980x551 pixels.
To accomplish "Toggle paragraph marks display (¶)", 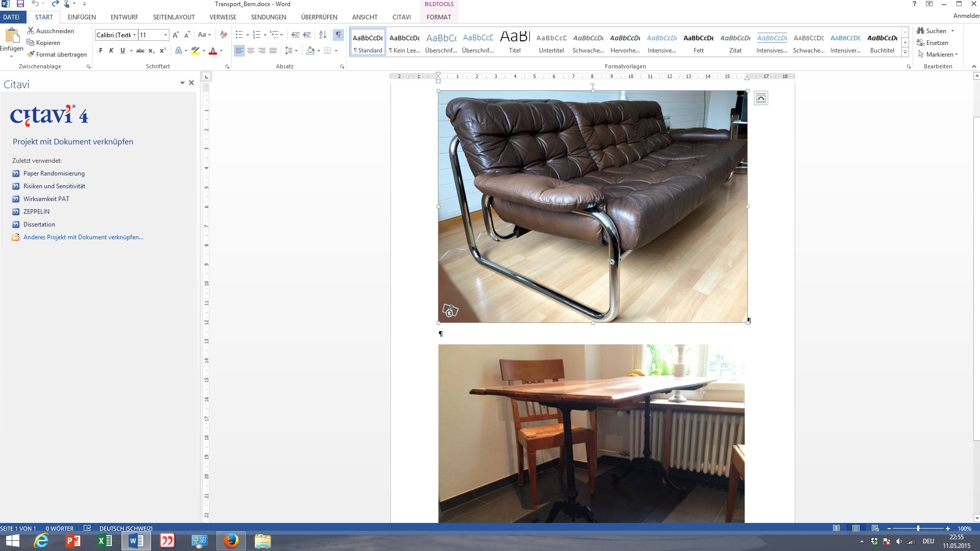I will coord(338,35).
